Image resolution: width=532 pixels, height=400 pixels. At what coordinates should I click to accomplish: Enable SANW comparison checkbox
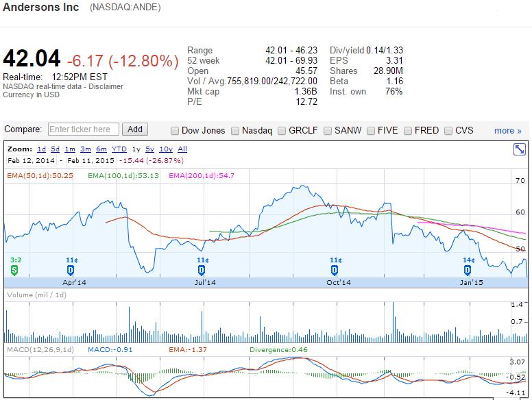point(328,131)
